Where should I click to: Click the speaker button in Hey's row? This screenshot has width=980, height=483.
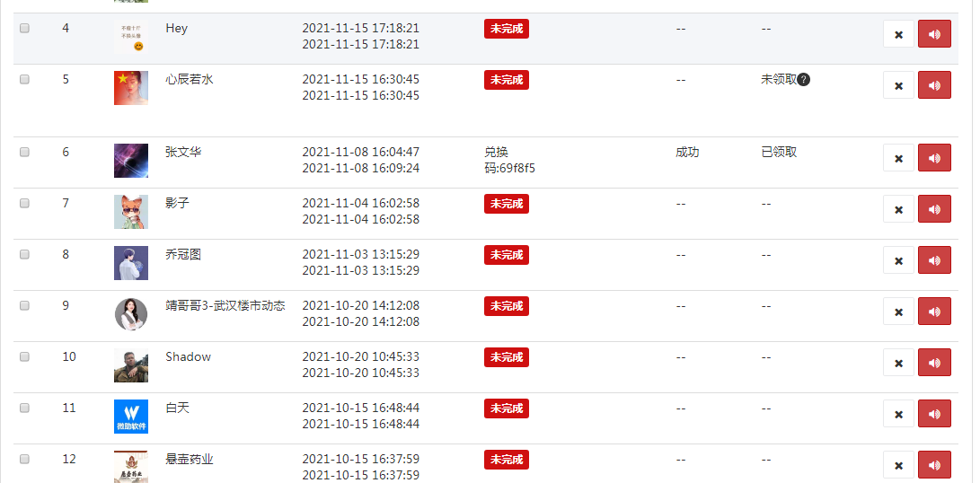pyautogui.click(x=934, y=34)
